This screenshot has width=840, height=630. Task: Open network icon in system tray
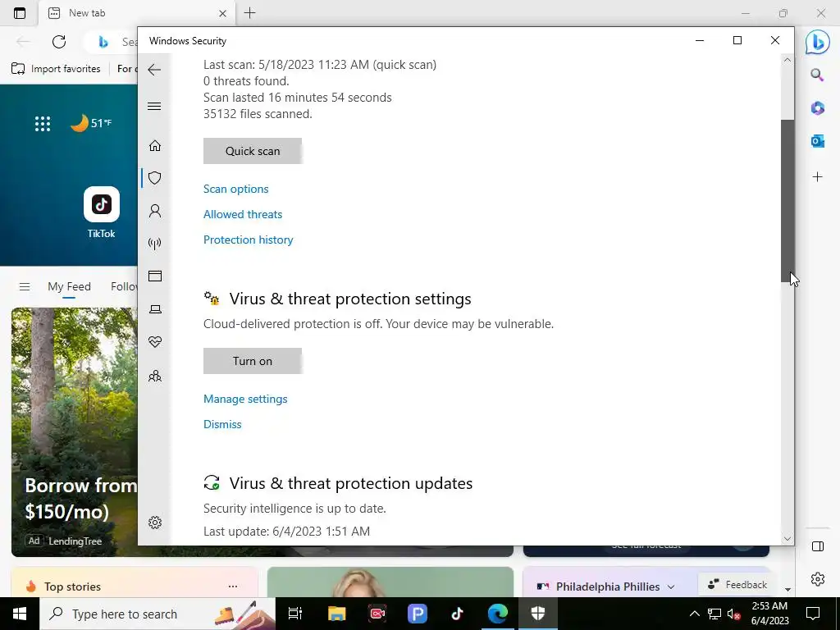(714, 614)
